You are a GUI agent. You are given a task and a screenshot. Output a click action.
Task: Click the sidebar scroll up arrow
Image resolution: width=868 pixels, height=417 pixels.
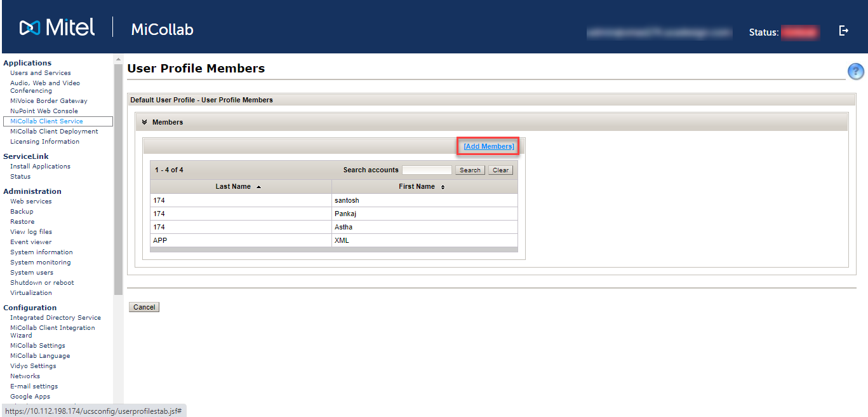pos(118,59)
